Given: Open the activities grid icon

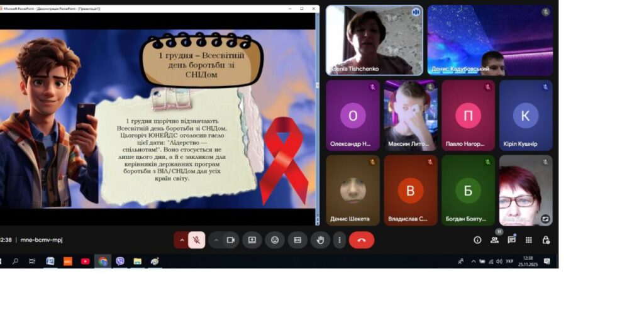Looking at the screenshot, I should pyautogui.click(x=529, y=240).
